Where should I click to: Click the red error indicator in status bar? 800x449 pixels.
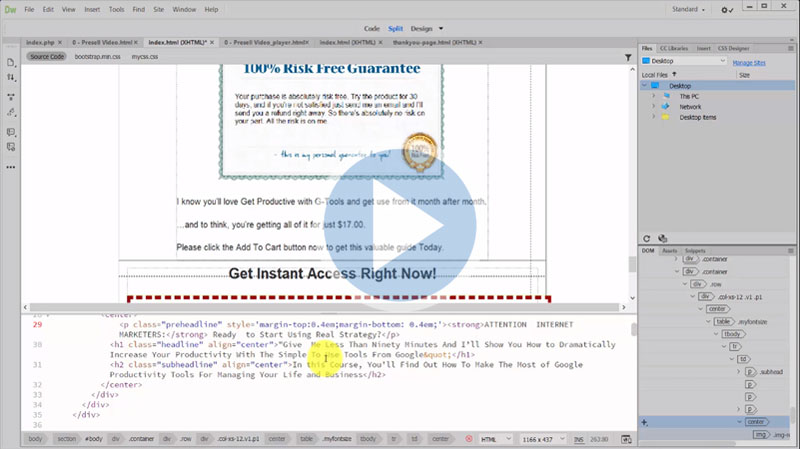[468, 439]
